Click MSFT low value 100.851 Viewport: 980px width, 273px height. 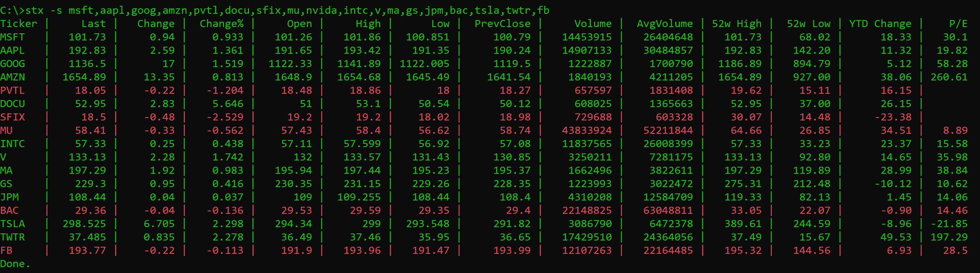tap(428, 37)
